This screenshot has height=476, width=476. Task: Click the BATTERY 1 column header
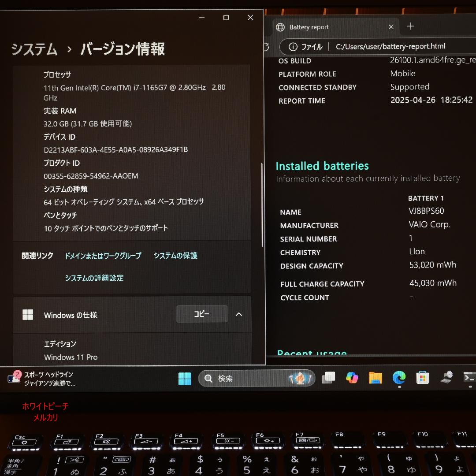click(426, 198)
